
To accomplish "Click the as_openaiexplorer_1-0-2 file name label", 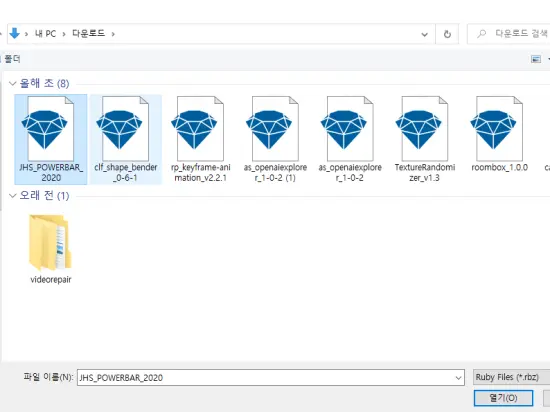I will click(x=350, y=173).
